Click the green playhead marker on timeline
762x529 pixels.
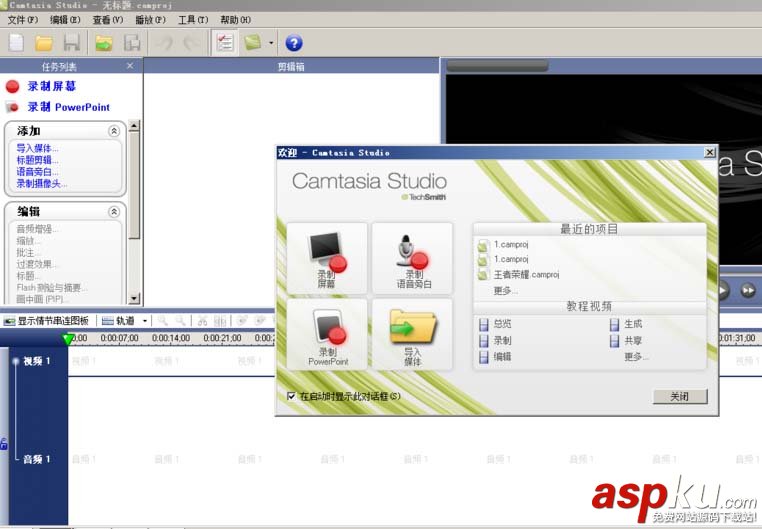[69, 339]
